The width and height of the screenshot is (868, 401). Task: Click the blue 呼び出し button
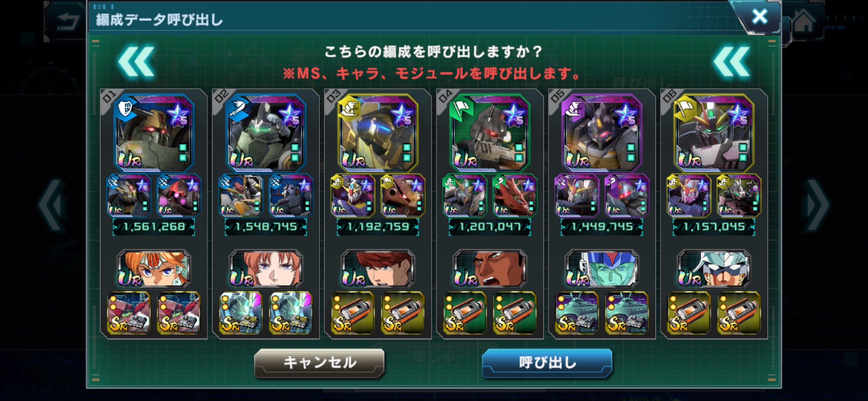point(547,363)
